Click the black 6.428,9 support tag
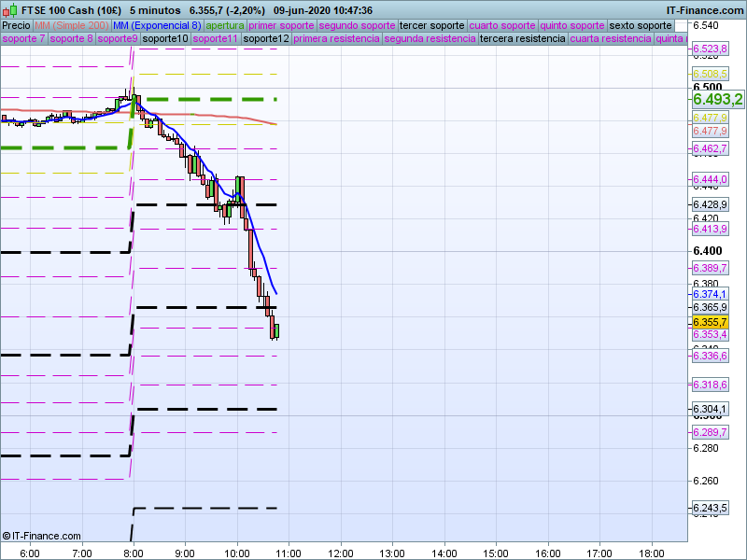 [x=710, y=204]
